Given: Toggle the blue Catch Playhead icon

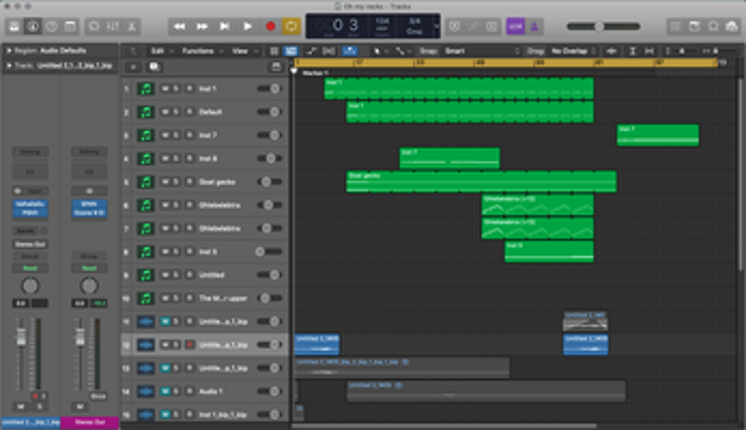Looking at the screenshot, I should (x=350, y=51).
